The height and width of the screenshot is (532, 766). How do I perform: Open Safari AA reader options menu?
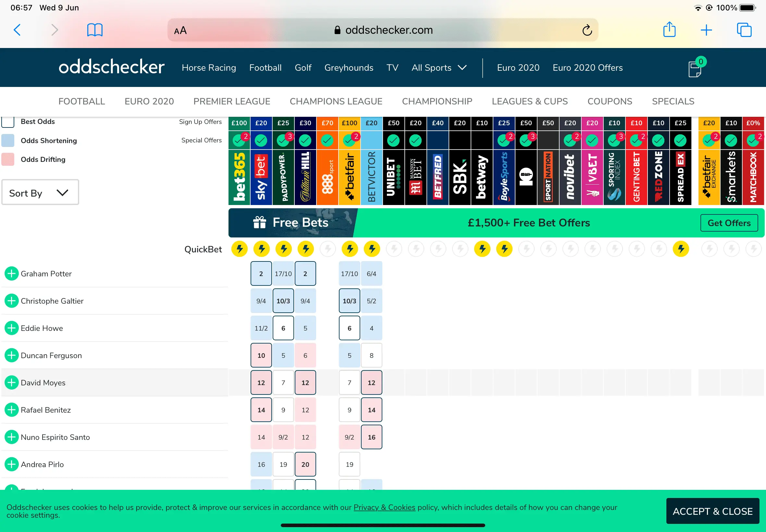(180, 31)
